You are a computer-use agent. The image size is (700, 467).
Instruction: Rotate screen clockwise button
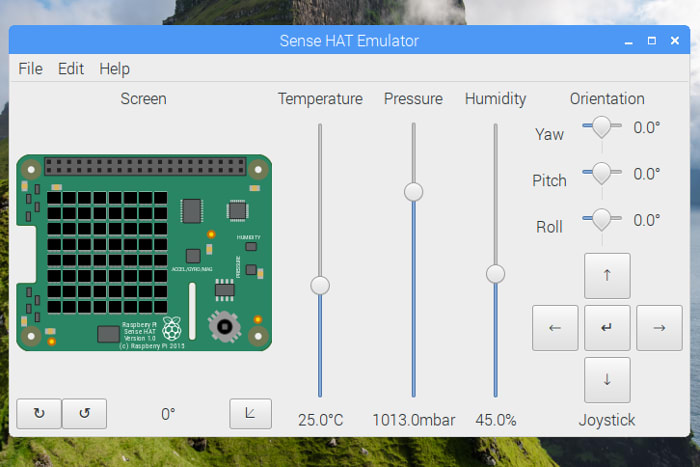pos(39,413)
